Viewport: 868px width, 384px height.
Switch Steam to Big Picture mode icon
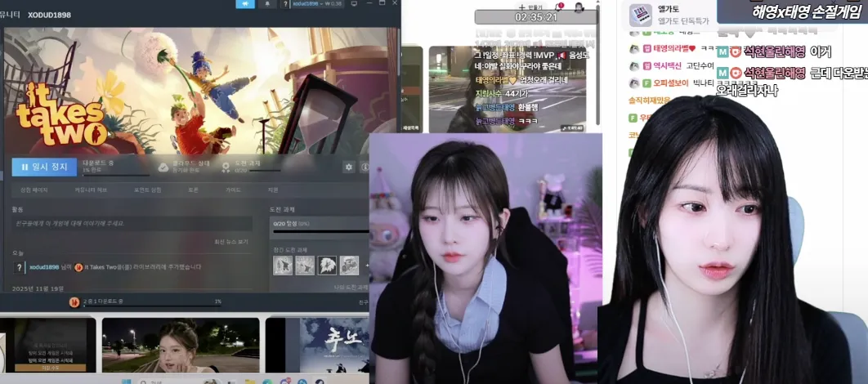point(354,4)
